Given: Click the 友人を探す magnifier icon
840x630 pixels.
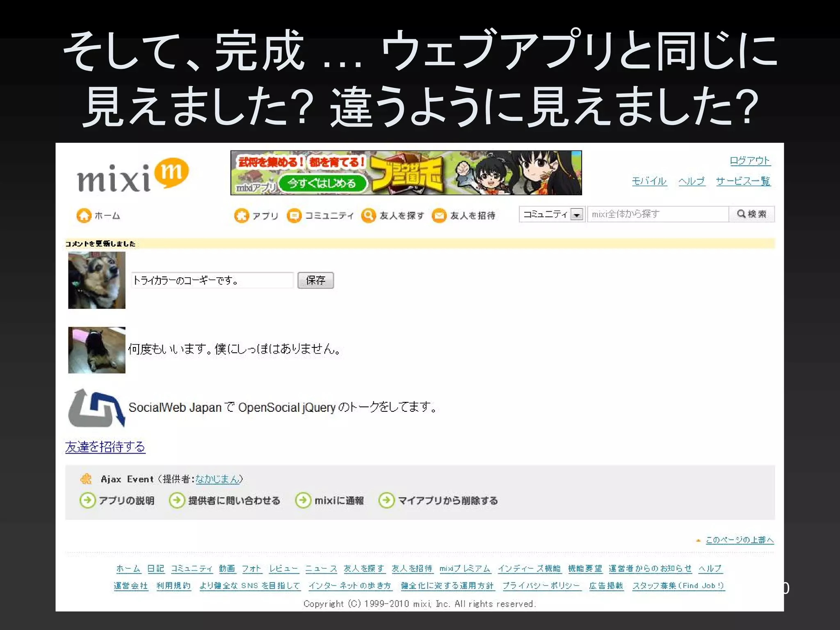Looking at the screenshot, I should [x=369, y=215].
